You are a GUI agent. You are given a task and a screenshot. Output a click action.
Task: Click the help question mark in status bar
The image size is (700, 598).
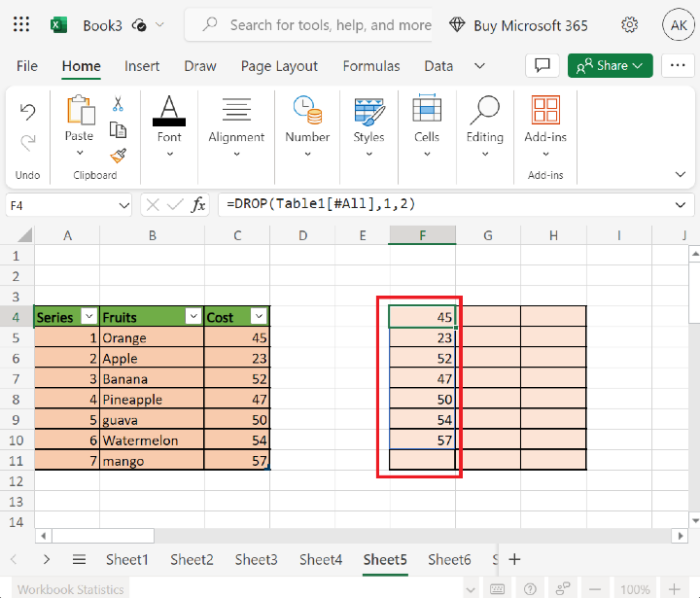coord(530,589)
